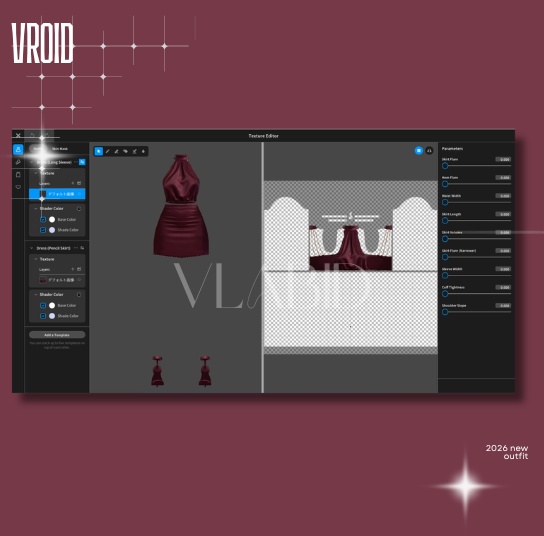
Task: Switch to the Skin Mask tab
Action: click(60, 149)
